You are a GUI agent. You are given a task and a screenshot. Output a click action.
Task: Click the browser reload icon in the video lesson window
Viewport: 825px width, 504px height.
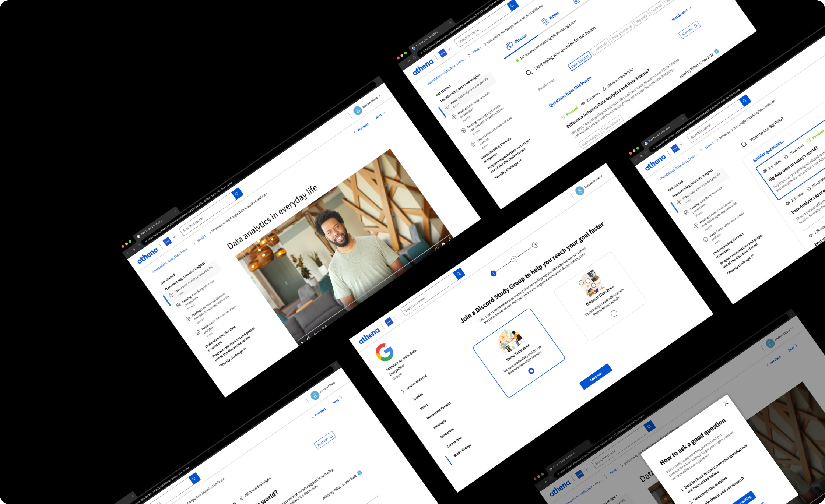139,246
